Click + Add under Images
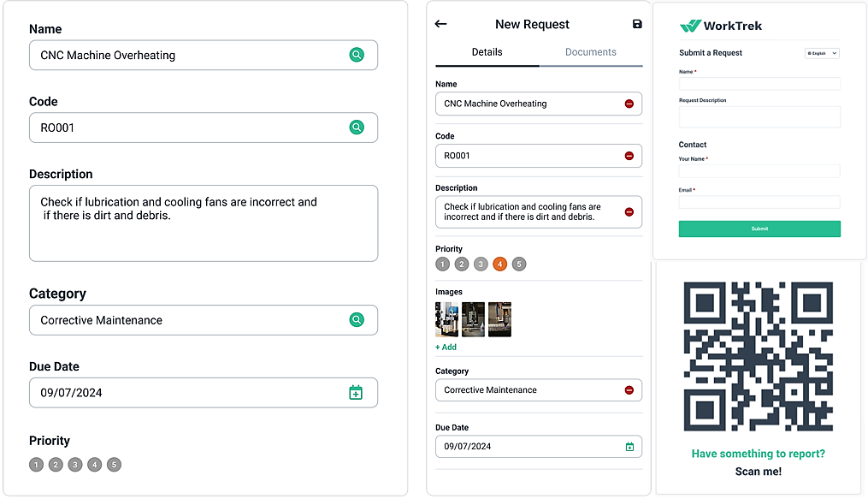Screen dimensions: 868x499 pyautogui.click(x=446, y=347)
